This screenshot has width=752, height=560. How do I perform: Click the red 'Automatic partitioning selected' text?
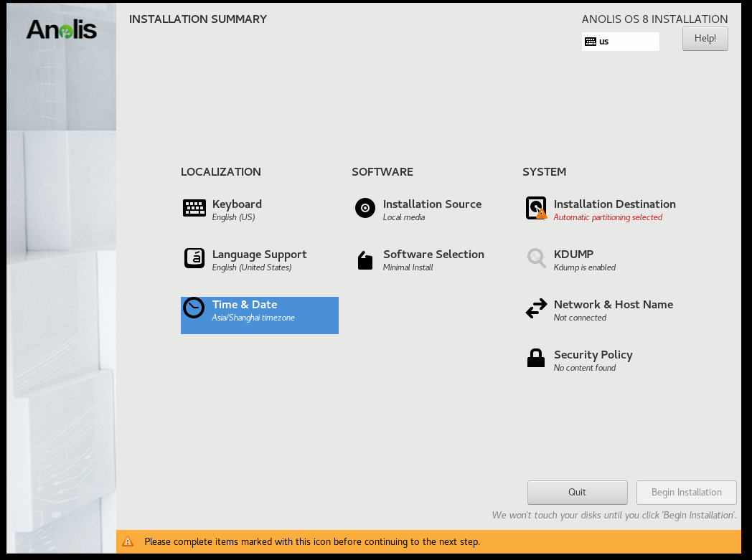[x=608, y=217]
